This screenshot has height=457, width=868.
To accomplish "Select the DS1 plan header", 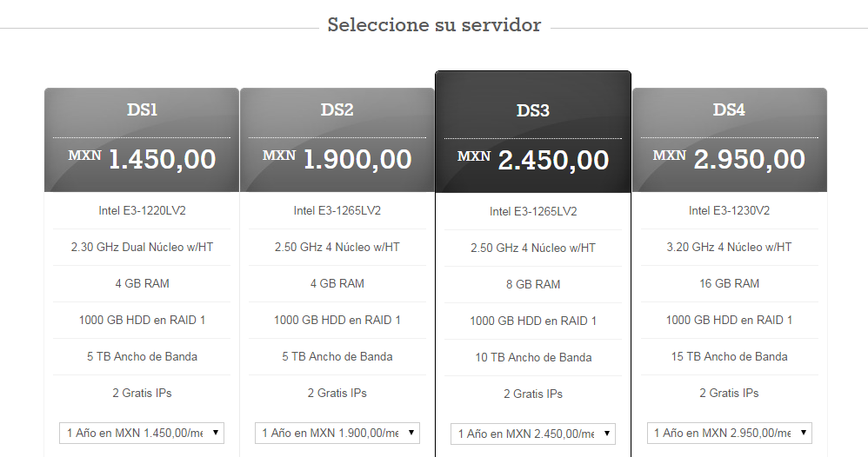I will click(142, 109).
